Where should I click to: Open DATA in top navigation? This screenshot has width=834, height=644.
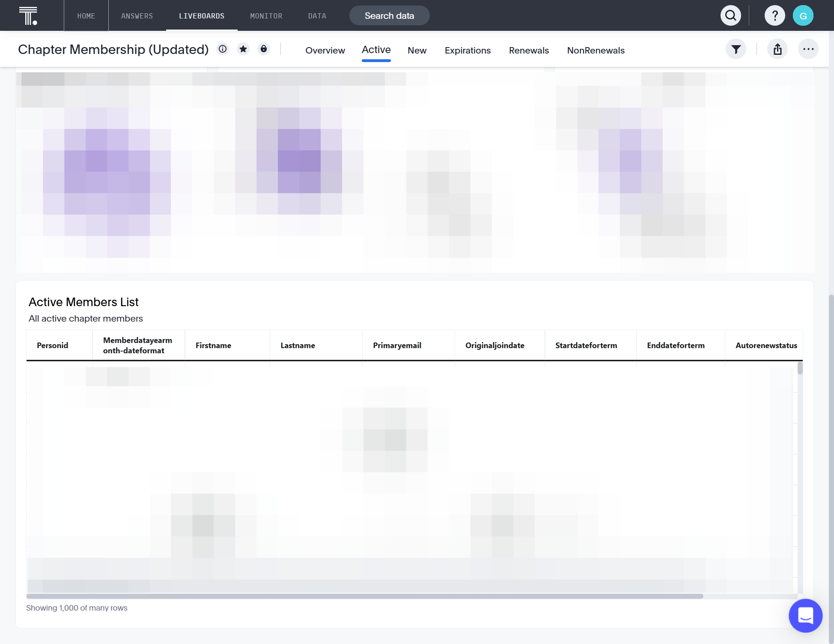317,16
